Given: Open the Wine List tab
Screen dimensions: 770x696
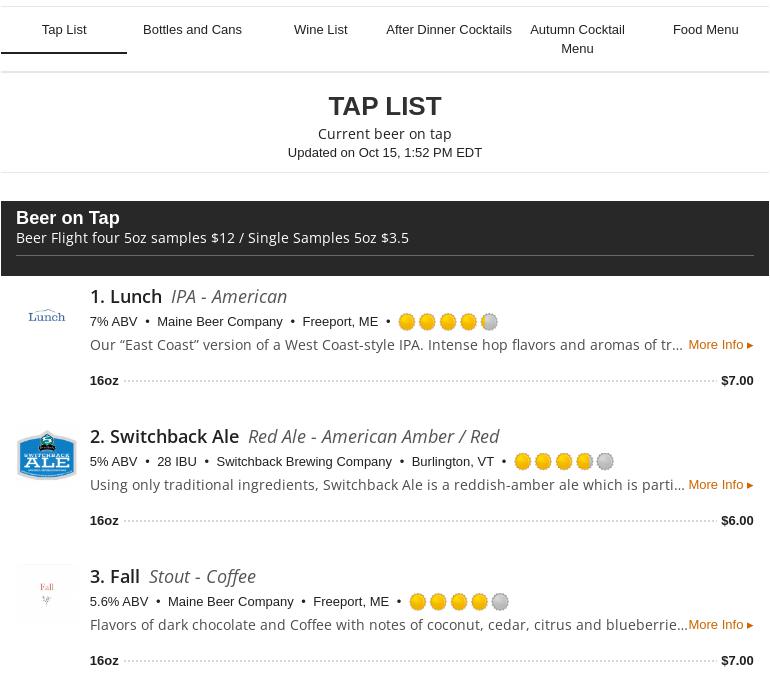Looking at the screenshot, I should 320,30.
